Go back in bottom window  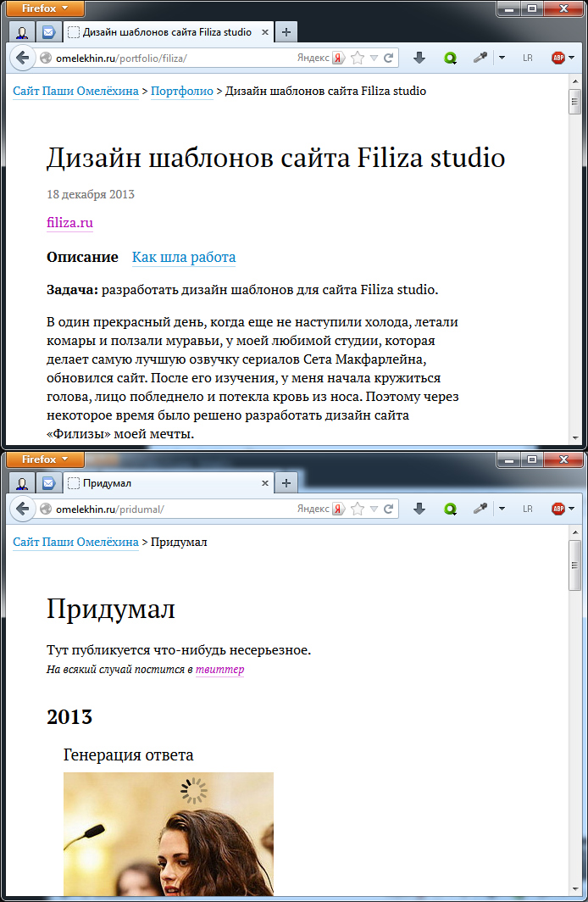pos(22,509)
